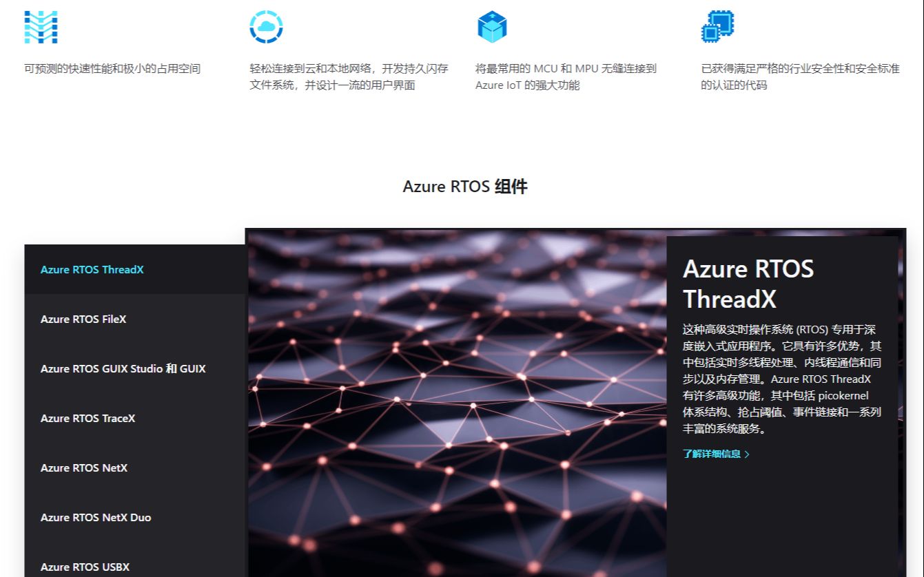Click the Azure RTOS ThreadX panel title
Image resolution: width=924 pixels, height=577 pixels.
(x=748, y=284)
